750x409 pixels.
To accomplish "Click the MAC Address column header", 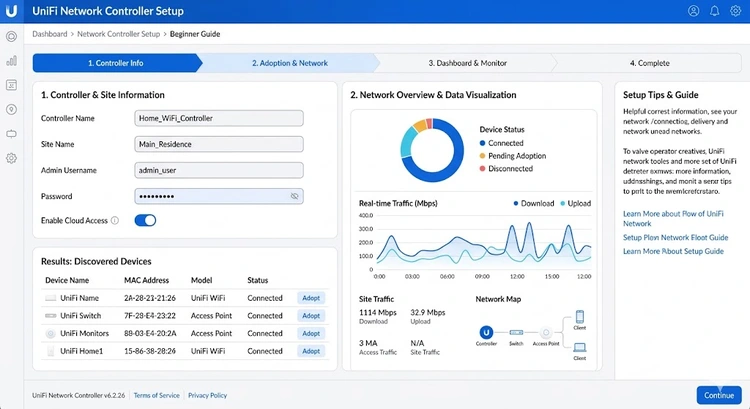I will (x=146, y=280).
